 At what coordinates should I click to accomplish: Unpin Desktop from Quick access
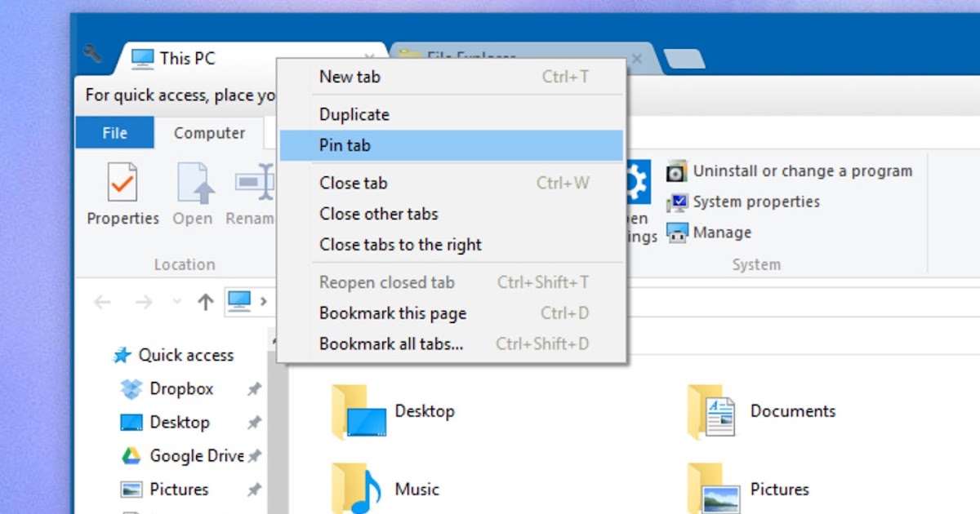coord(254,423)
